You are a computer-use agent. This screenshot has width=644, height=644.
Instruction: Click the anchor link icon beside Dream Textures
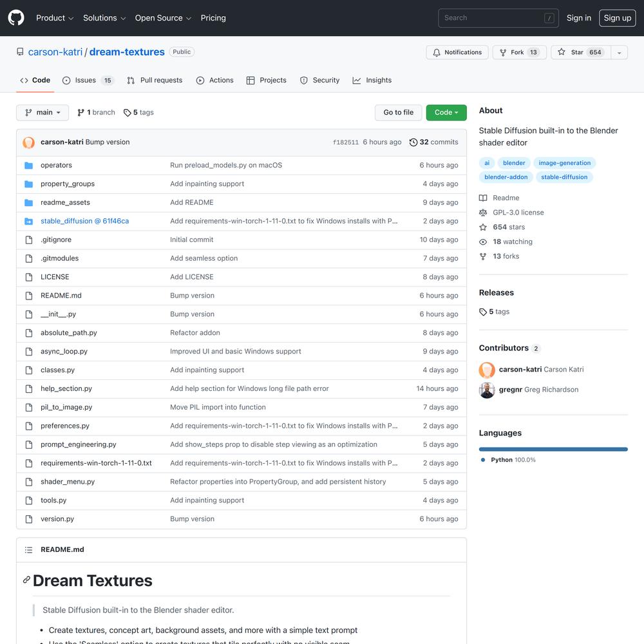tap(26, 580)
